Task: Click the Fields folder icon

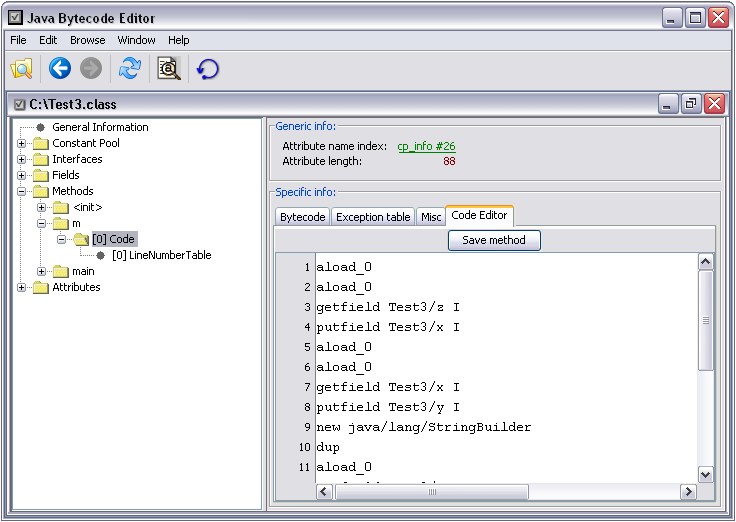Action: [x=41, y=175]
